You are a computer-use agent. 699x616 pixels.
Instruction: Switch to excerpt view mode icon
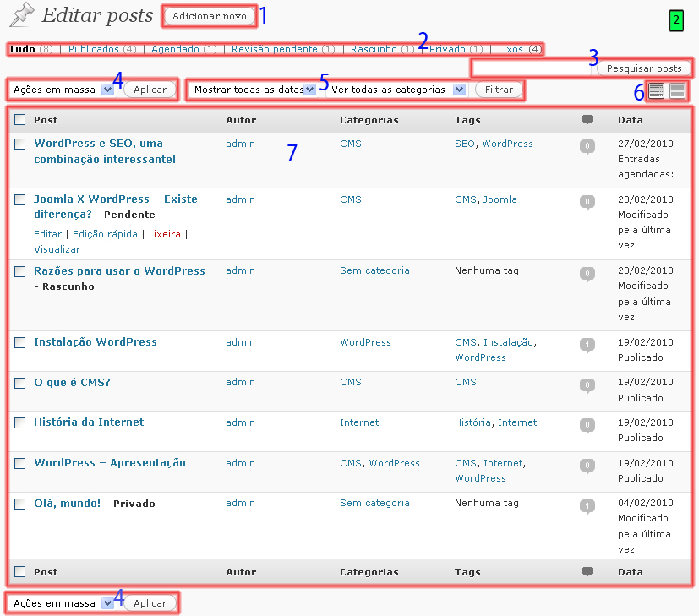(677, 91)
